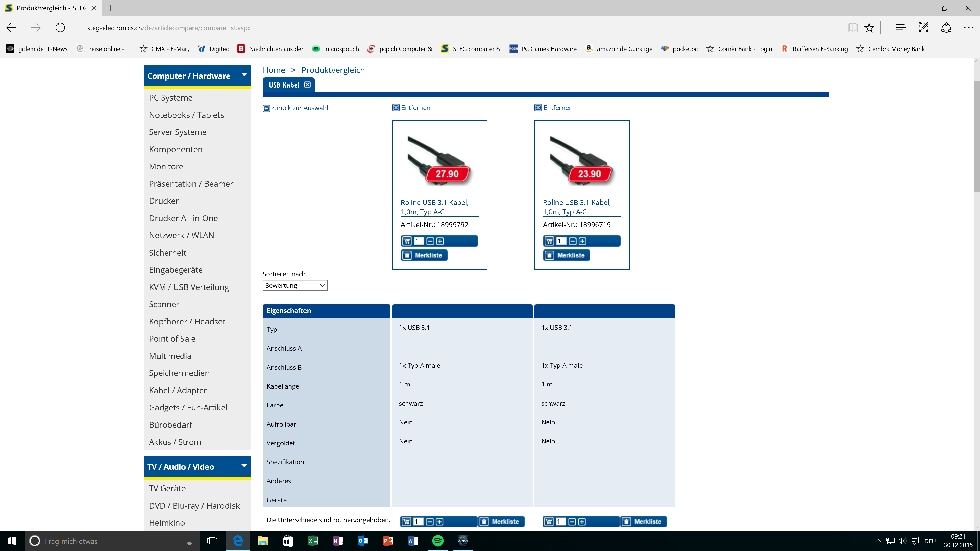Go back with zurück zur Auswahl
The image size is (980, 551).
tap(296, 108)
